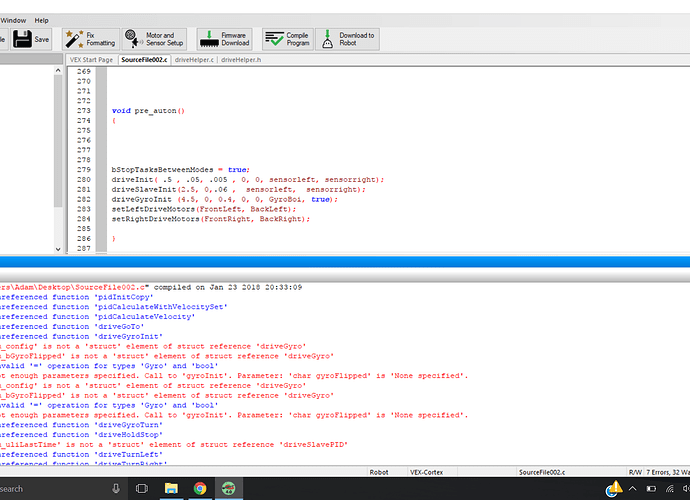
Task: Open the Help menu
Action: (41, 20)
